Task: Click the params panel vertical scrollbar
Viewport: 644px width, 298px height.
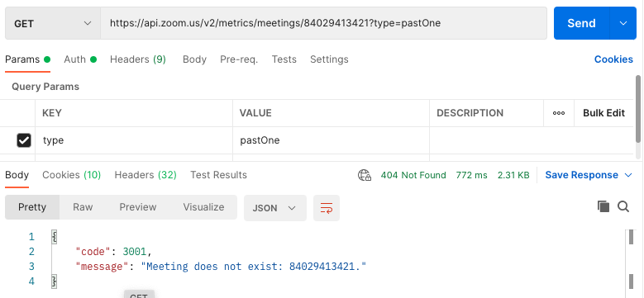Action: [x=638, y=109]
